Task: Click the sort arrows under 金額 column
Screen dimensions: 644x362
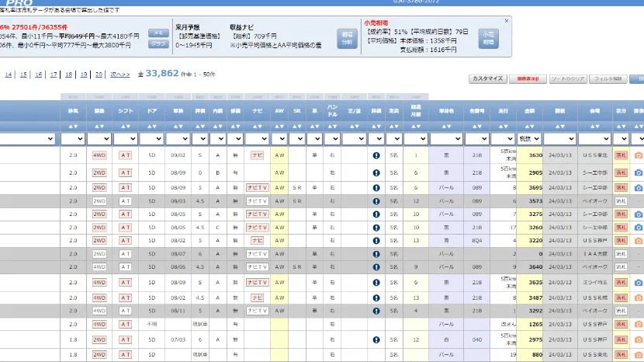Action: 531,126
